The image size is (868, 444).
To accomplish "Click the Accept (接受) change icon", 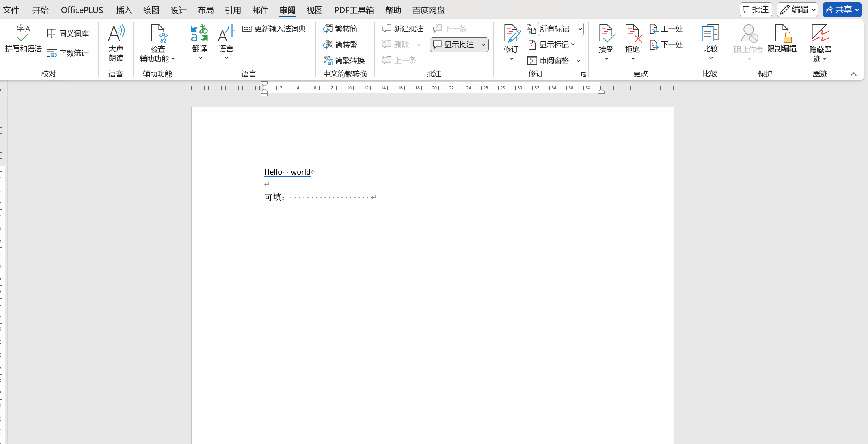I will [606, 34].
